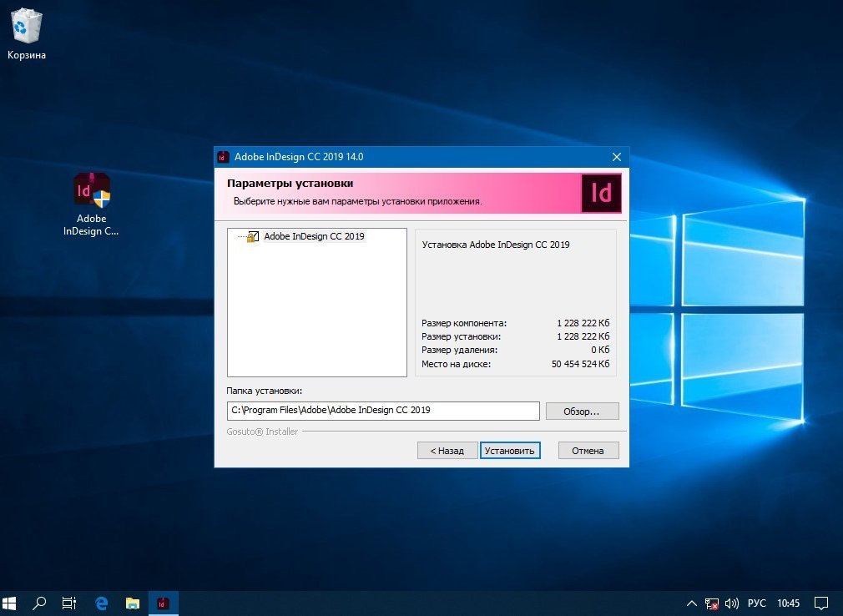Image resolution: width=843 pixels, height=616 pixels.
Task: Click the Размер удаления value 0 Кб
Action: 600,350
